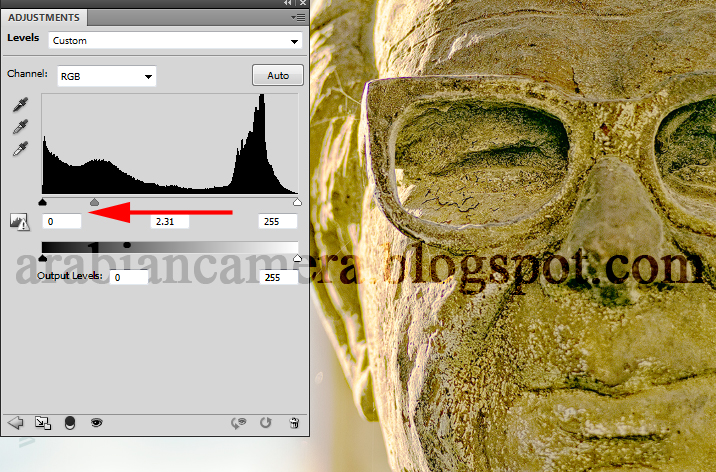Click the Auto button
The image size is (716, 472).
click(x=278, y=75)
